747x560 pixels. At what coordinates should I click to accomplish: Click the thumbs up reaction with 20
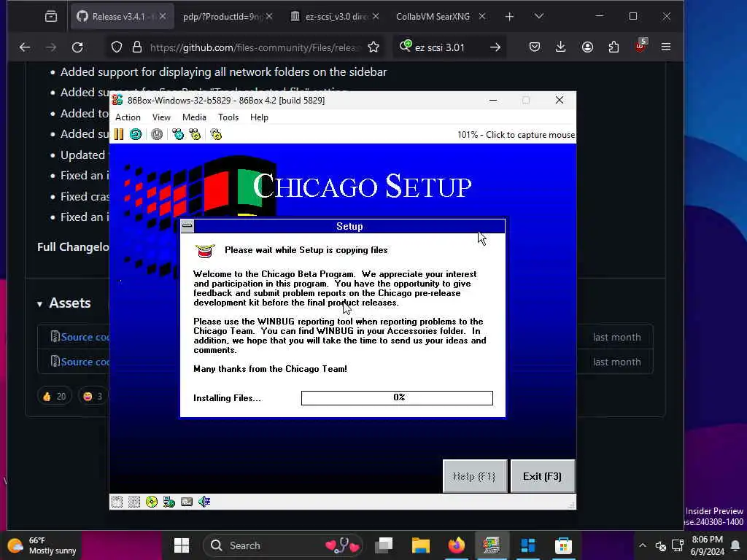[54, 396]
